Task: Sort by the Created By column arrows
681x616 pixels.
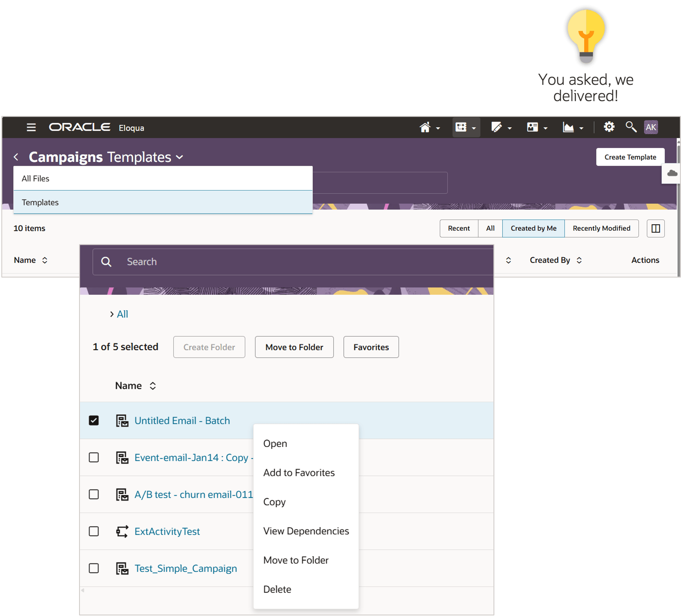Action: pyautogui.click(x=579, y=260)
